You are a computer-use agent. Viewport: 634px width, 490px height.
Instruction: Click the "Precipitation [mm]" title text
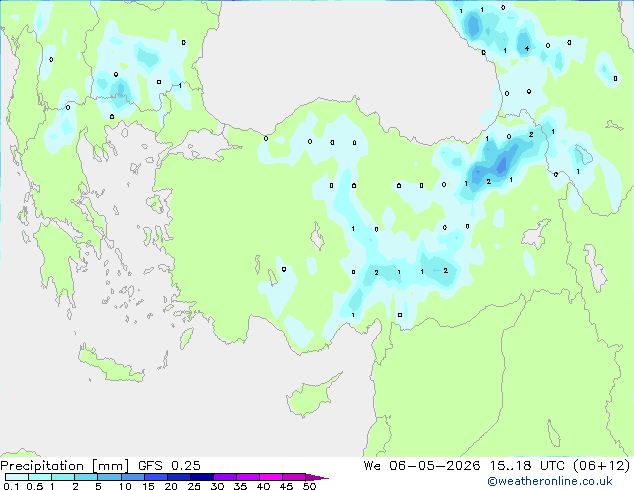pyautogui.click(x=65, y=466)
